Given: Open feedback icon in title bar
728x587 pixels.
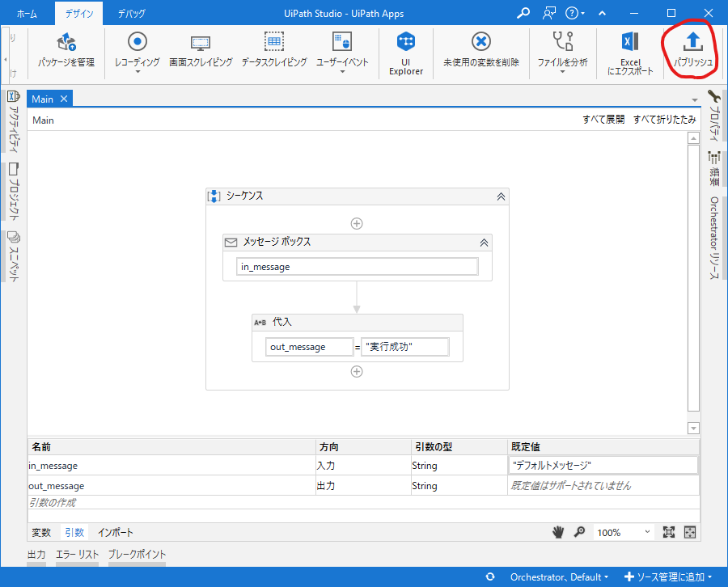Looking at the screenshot, I should tap(548, 13).
